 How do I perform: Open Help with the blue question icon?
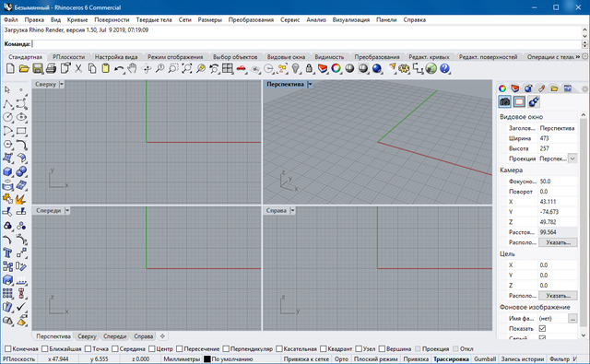coord(444,68)
